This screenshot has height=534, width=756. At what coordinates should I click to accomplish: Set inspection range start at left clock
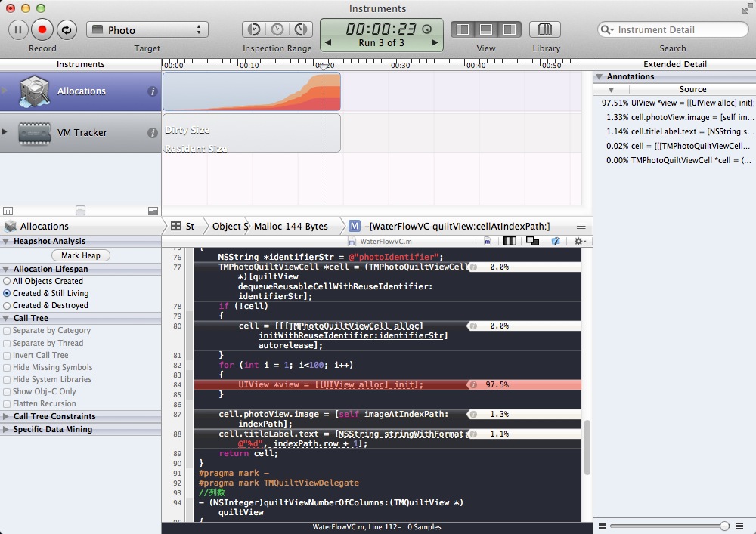pyautogui.click(x=253, y=30)
